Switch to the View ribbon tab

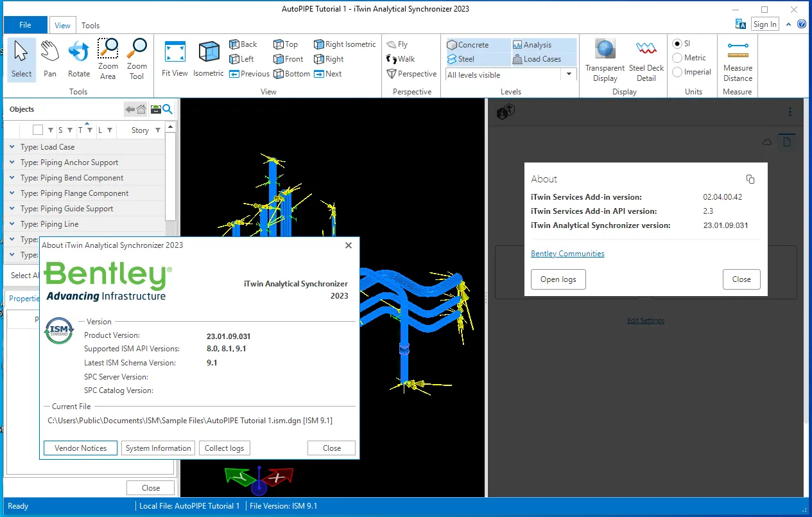[62, 25]
